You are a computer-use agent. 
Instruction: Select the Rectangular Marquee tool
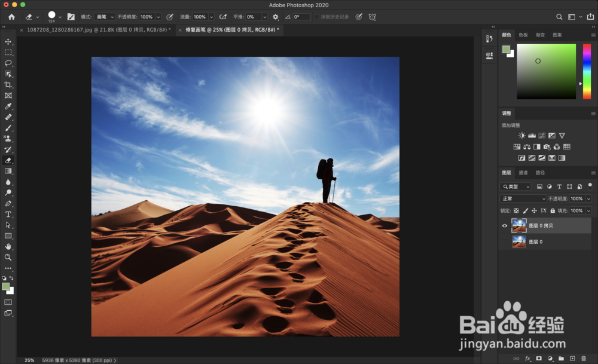pos(8,53)
